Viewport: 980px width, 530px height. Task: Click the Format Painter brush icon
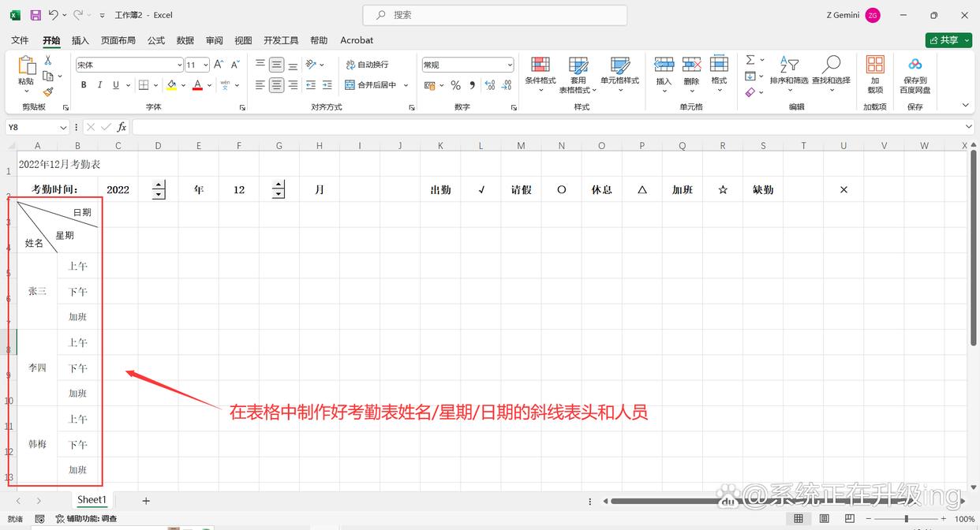[x=48, y=92]
